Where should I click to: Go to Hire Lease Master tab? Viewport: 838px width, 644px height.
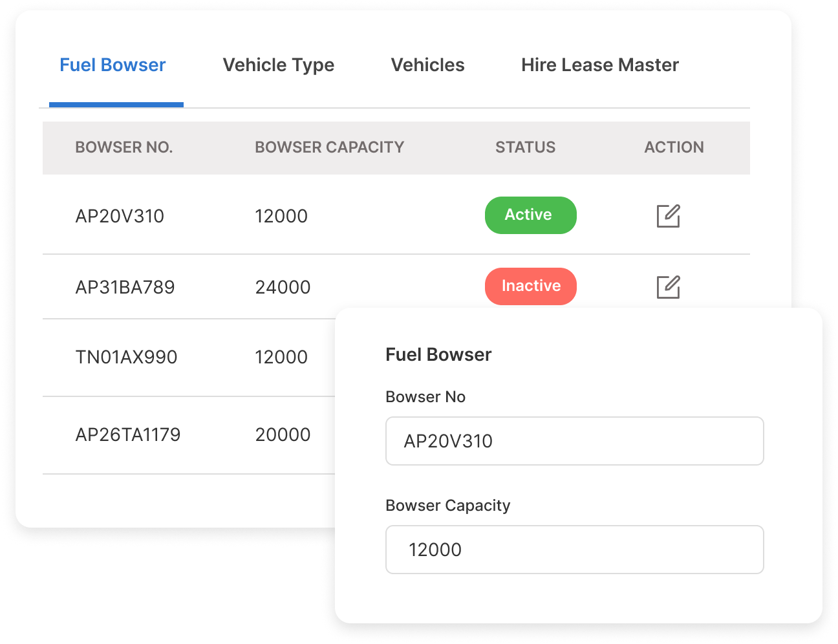coord(599,65)
